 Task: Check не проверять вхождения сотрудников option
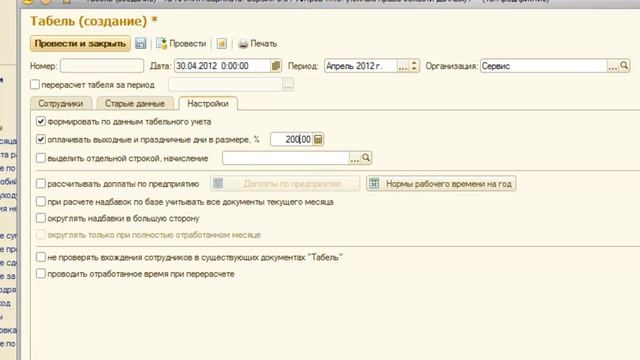pyautogui.click(x=40, y=257)
